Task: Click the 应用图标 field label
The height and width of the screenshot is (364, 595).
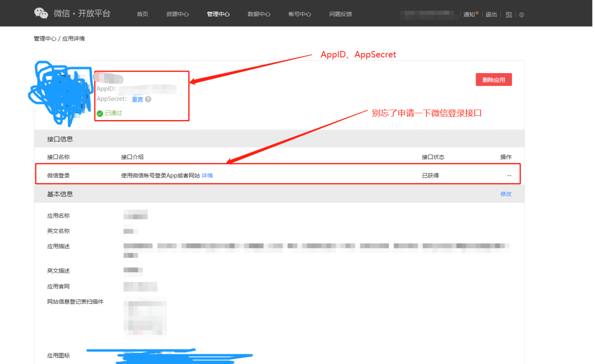Action: pos(58,355)
